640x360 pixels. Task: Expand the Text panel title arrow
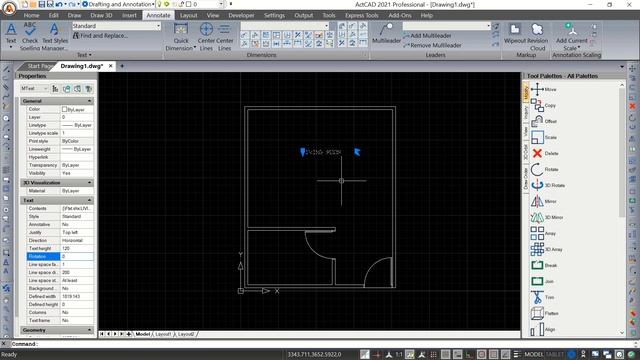pyautogui.click(x=90, y=55)
